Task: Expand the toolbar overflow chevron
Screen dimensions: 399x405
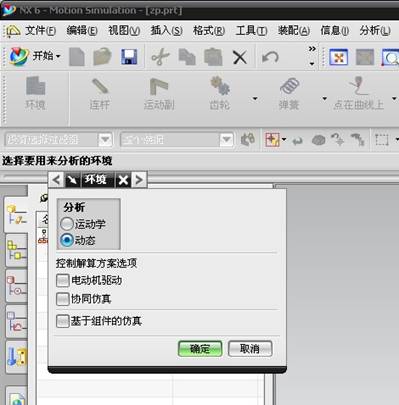Action: [312, 49]
